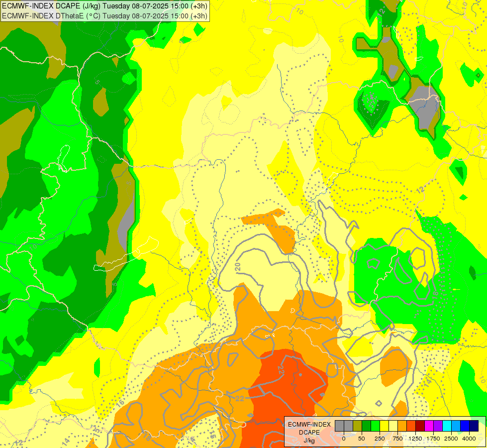The image size is (487, 448).
Task: Click the legend value 4000
Action: (x=469, y=439)
